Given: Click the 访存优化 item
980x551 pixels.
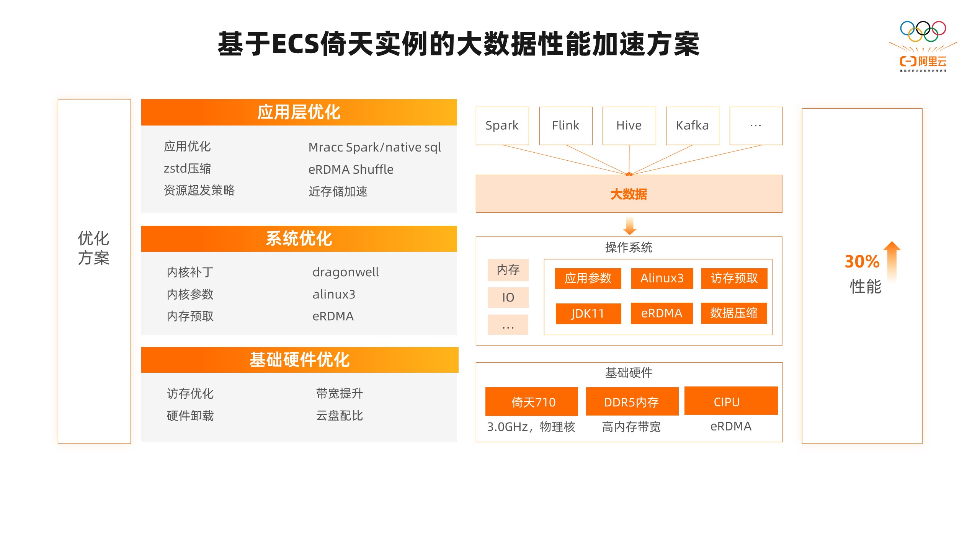Looking at the screenshot, I should 190,394.
